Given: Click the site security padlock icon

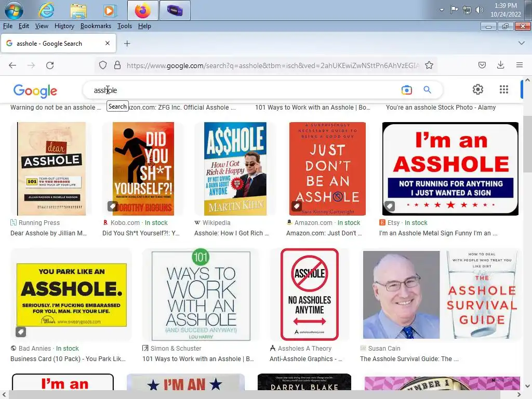Looking at the screenshot, I should (x=117, y=65).
